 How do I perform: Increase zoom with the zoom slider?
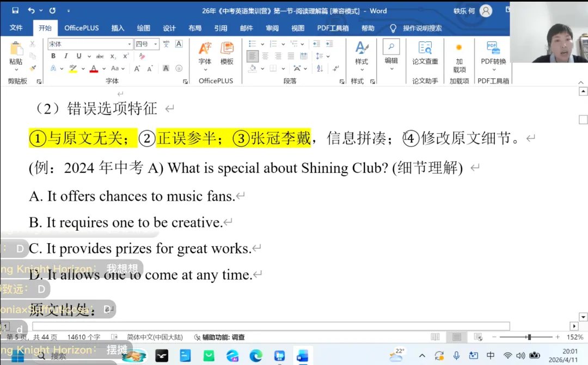coord(558,336)
